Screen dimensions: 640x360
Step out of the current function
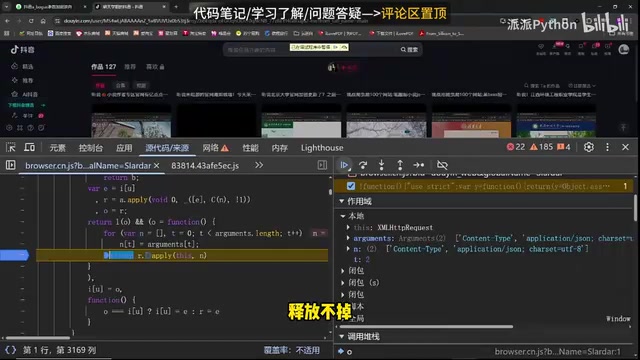[x=400, y=165]
